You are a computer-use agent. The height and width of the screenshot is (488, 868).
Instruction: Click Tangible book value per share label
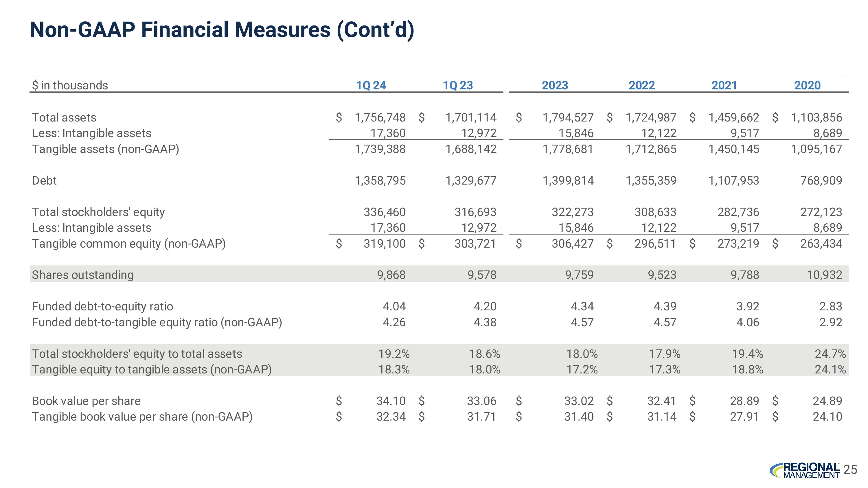[142, 417]
